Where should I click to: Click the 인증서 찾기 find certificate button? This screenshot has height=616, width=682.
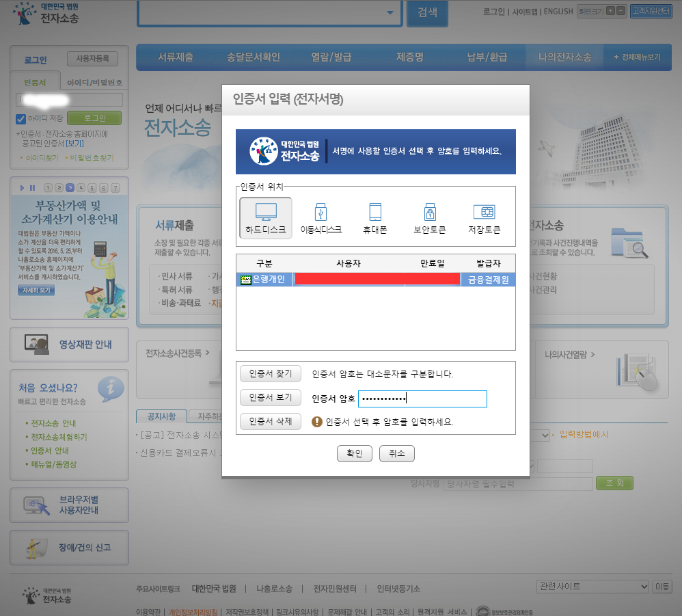point(269,373)
